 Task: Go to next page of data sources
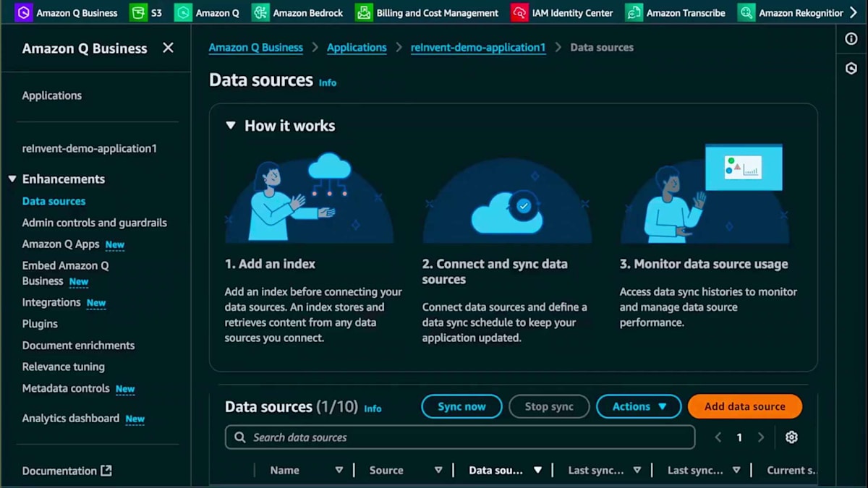[761, 437]
